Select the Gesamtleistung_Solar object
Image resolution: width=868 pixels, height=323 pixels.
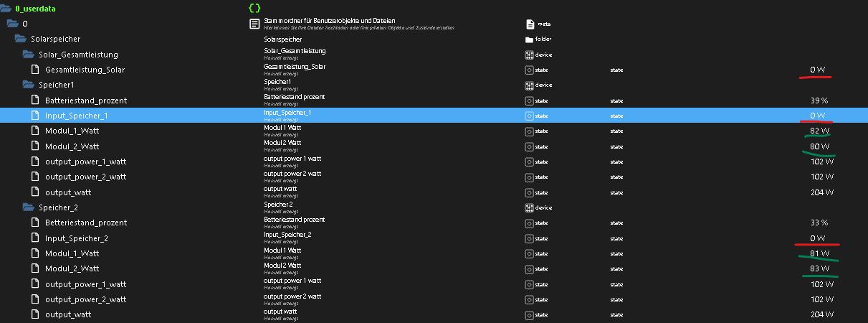tap(85, 70)
